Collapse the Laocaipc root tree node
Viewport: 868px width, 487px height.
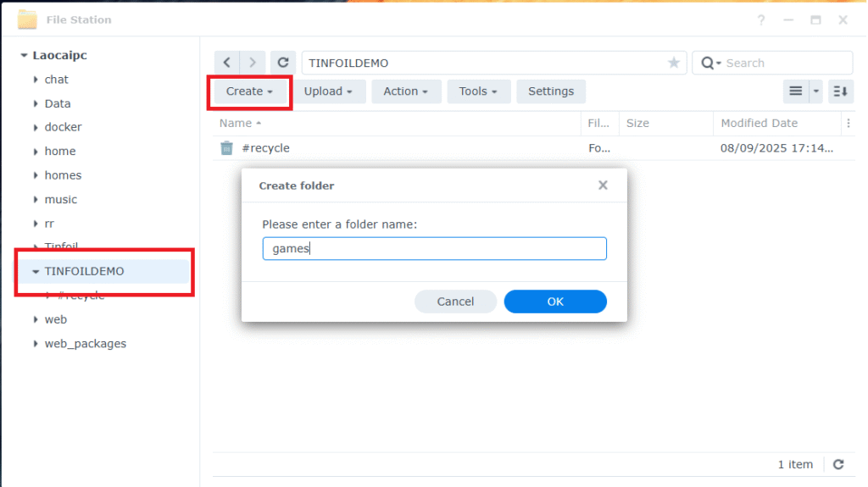[x=24, y=56]
